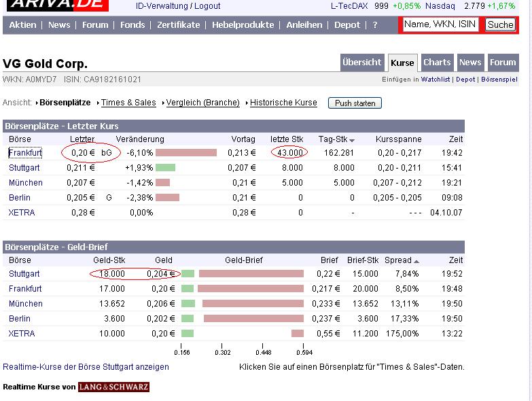This screenshot has height=401, width=532.
Task: Click the red -2,38% change bar
Action: 167,198
